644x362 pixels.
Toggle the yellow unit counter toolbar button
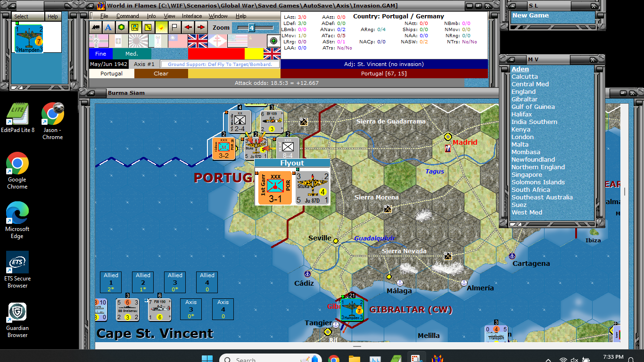135,27
